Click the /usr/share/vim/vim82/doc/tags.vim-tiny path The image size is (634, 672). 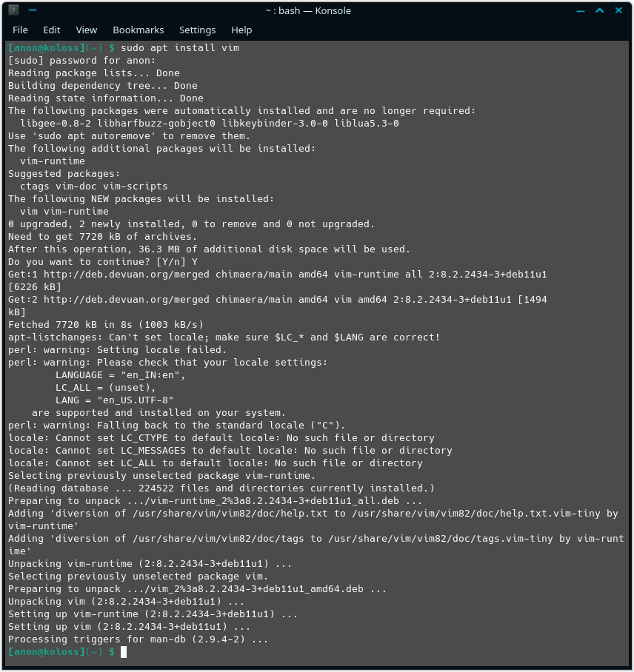pos(441,539)
